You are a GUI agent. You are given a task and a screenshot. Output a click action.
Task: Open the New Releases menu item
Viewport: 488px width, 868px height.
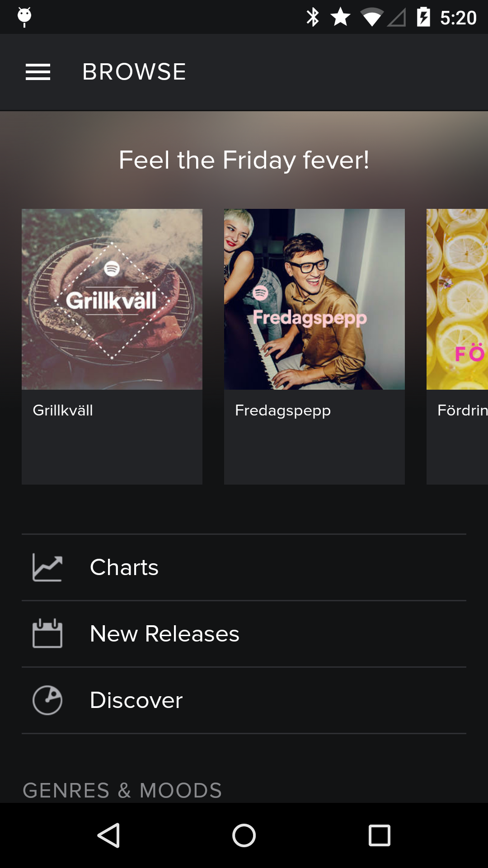point(164,634)
